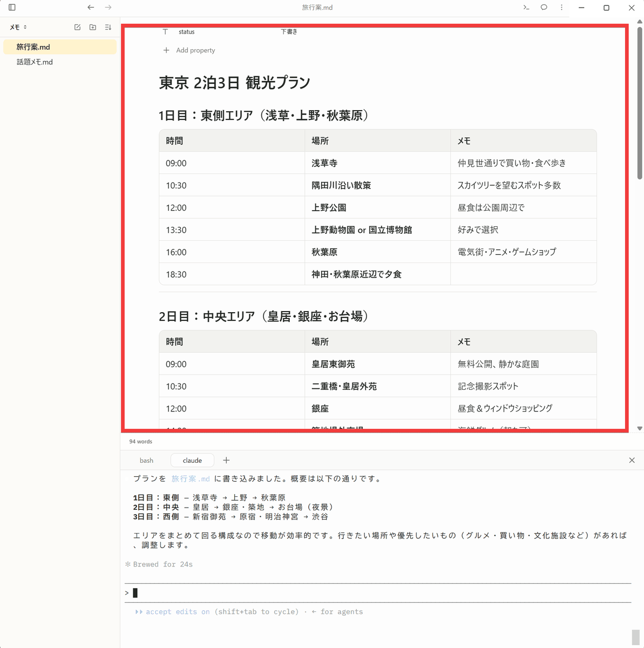
Task: Click the editor scrollbar down arrow
Action: coord(640,428)
